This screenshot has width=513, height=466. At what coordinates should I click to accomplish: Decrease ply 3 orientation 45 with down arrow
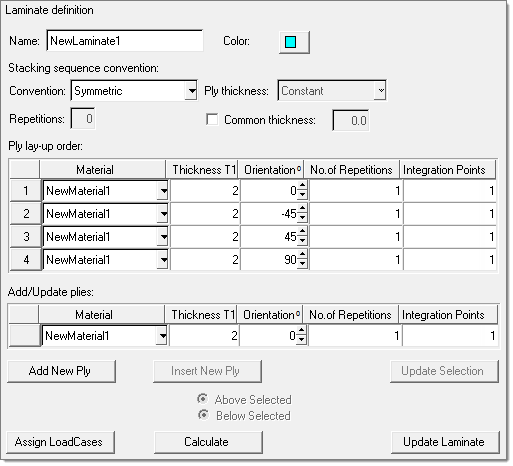click(x=302, y=241)
